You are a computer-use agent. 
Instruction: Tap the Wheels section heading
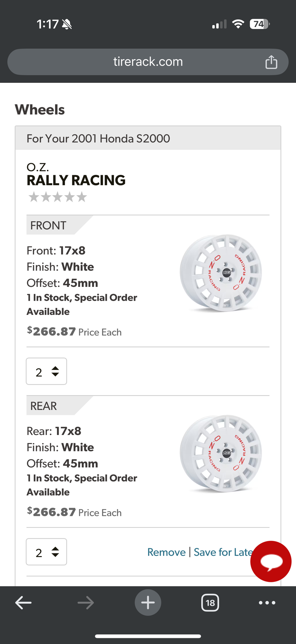pyautogui.click(x=40, y=110)
